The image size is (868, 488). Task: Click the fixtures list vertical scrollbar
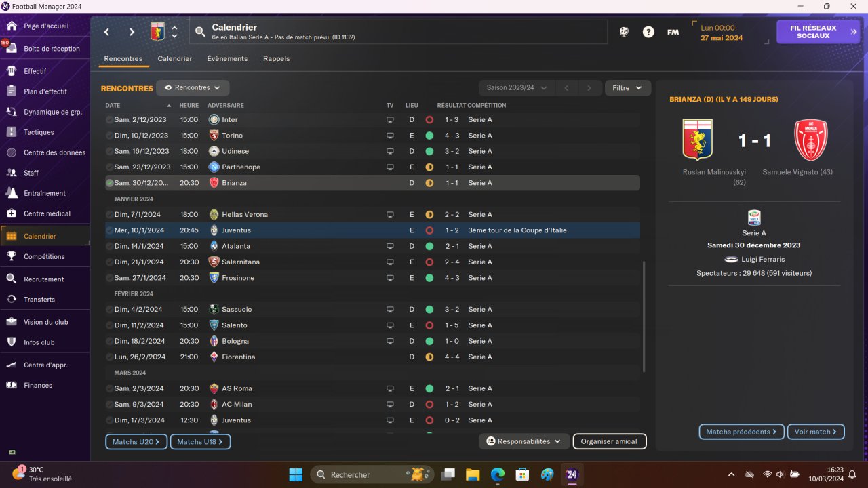pyautogui.click(x=644, y=317)
